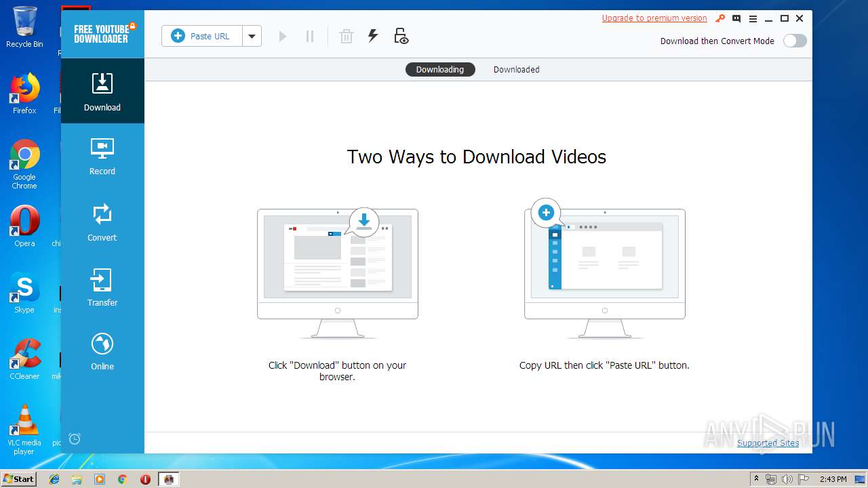Open the Supported Sites link

768,443
